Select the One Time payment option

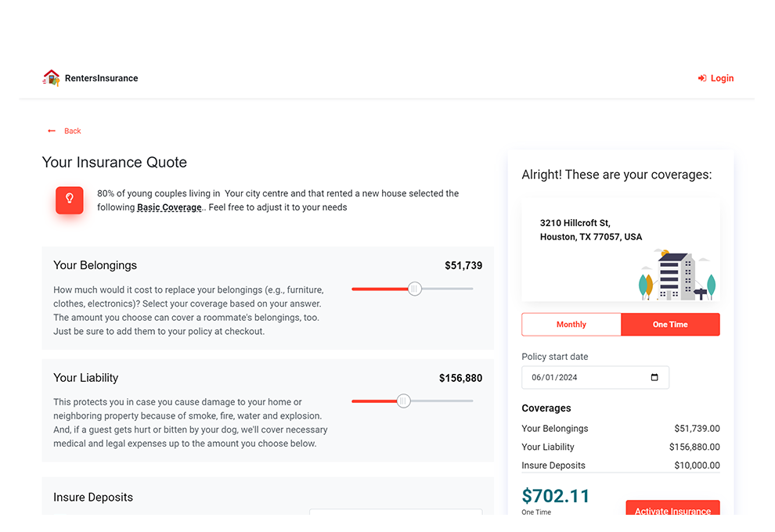(670, 325)
